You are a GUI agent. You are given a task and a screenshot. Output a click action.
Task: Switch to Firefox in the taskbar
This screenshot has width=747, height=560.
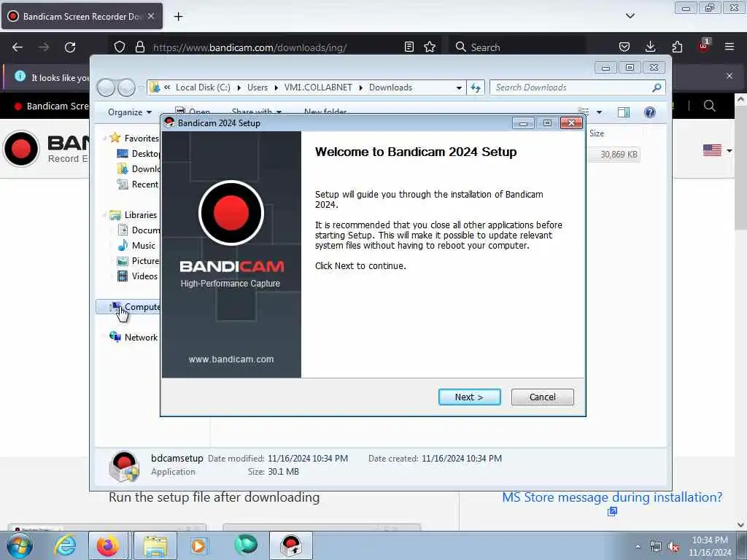point(108,545)
